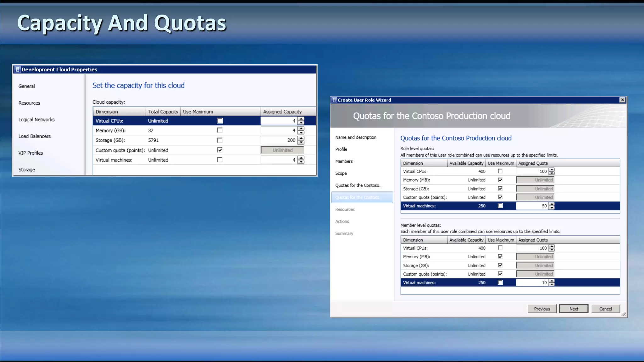This screenshot has width=644, height=362.
Task: Select the Storage (GB) row with 5791 total capacity
Action: [204, 140]
